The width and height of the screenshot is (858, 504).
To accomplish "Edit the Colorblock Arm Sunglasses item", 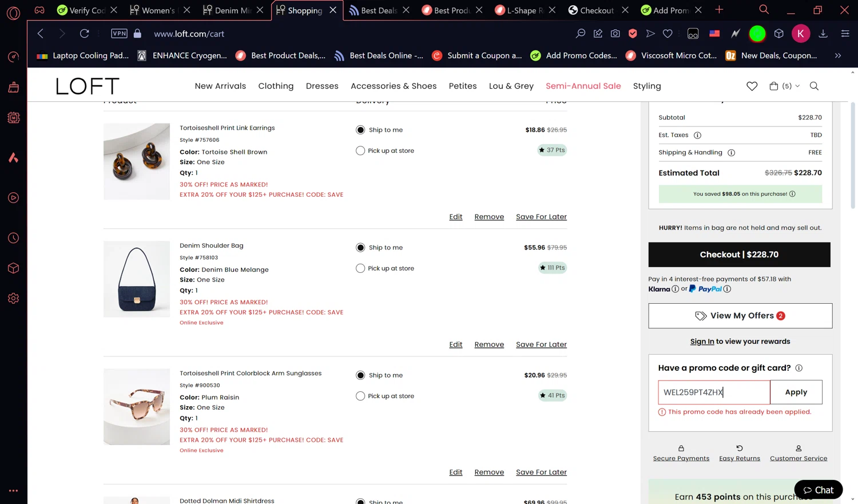I will pos(455,472).
